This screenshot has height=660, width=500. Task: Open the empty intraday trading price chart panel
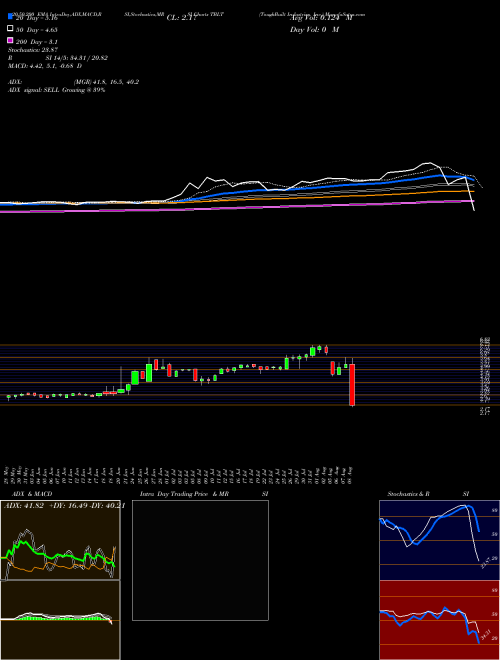click(200, 560)
